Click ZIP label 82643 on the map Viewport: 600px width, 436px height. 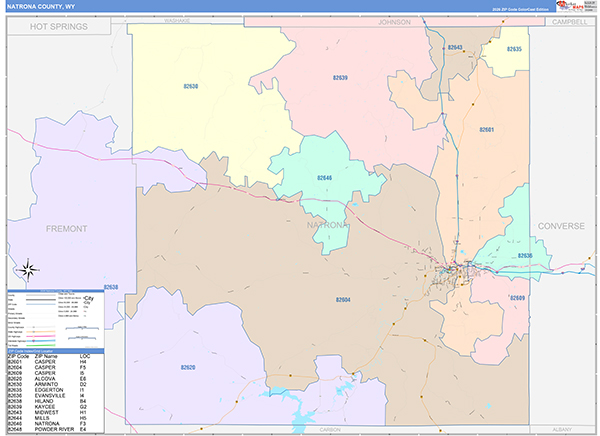coord(455,47)
